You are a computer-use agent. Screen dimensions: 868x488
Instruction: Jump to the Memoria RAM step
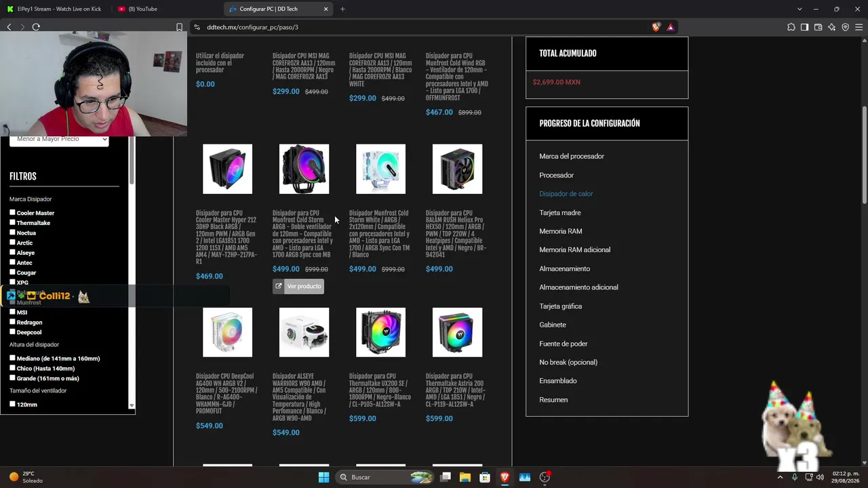click(561, 231)
